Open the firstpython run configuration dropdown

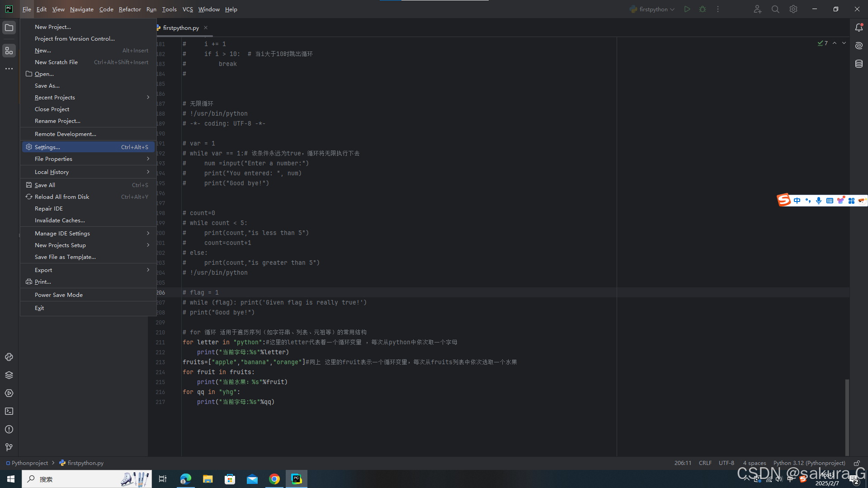tap(653, 9)
